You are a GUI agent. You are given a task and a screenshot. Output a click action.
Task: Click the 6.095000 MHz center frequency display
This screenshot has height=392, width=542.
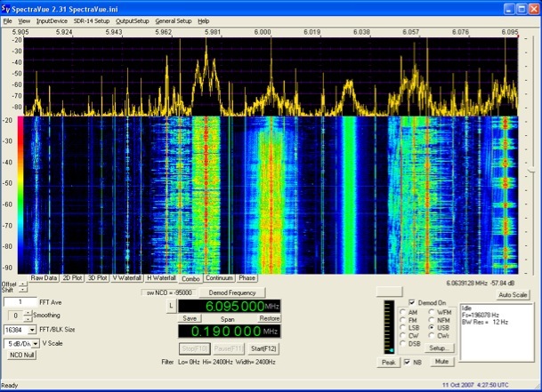tap(230, 306)
